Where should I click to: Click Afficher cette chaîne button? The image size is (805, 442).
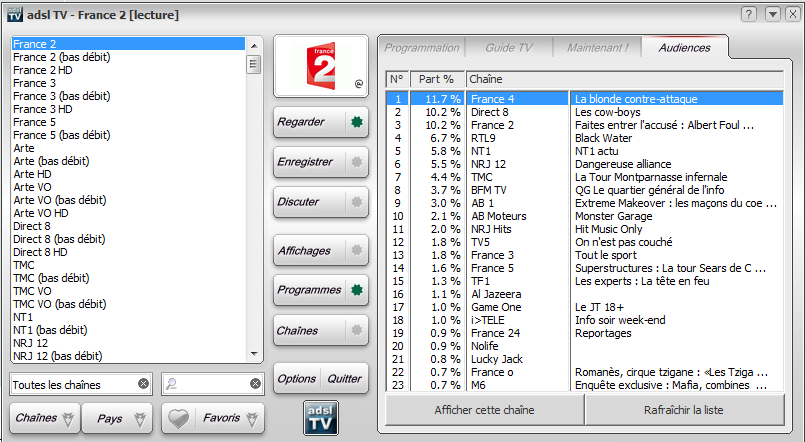point(485,410)
